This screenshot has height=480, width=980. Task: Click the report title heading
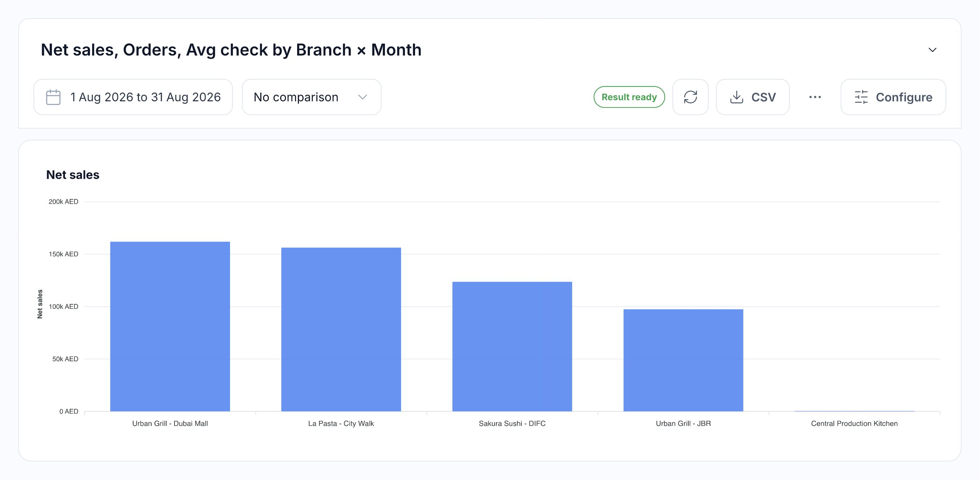(231, 50)
